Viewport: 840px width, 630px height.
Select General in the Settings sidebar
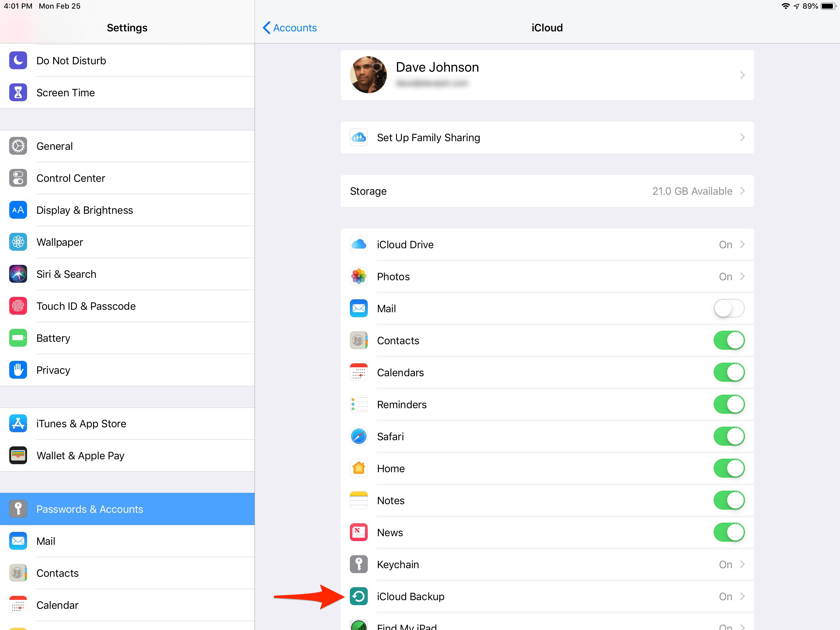point(127,146)
